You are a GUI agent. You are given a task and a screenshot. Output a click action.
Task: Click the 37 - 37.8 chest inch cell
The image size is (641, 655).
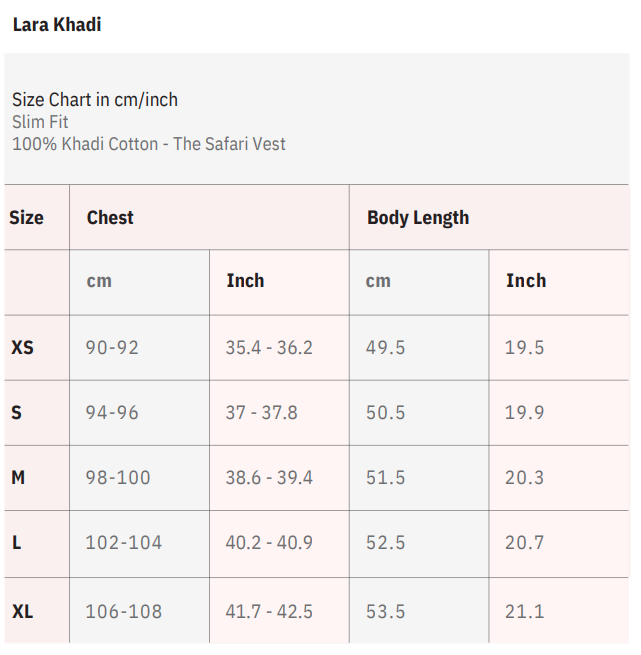point(261,412)
